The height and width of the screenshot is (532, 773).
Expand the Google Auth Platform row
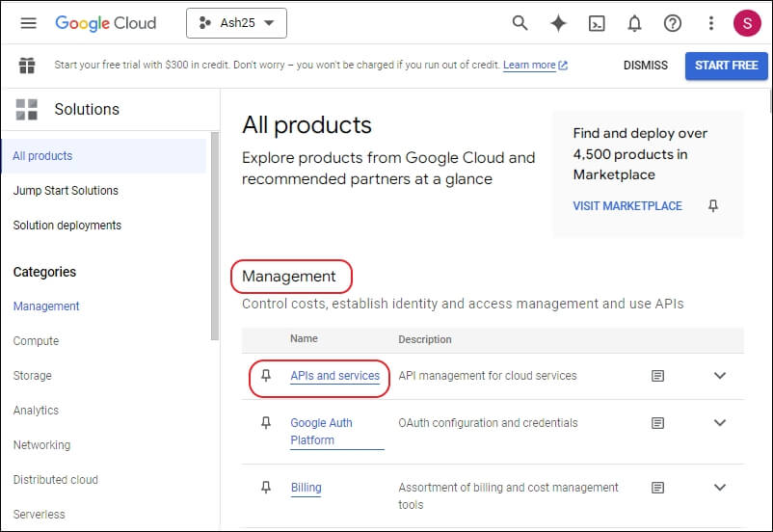pyautogui.click(x=720, y=422)
